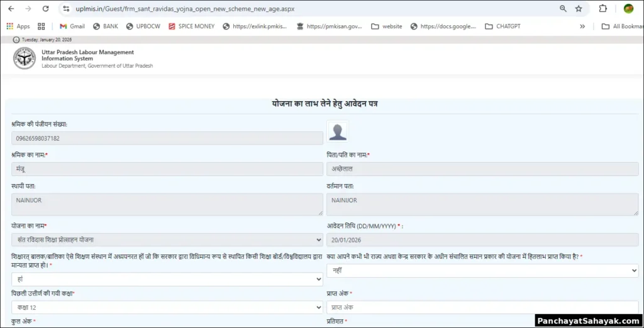Click the worker photo placeholder thumbnail
644x328 pixels.
tap(338, 131)
